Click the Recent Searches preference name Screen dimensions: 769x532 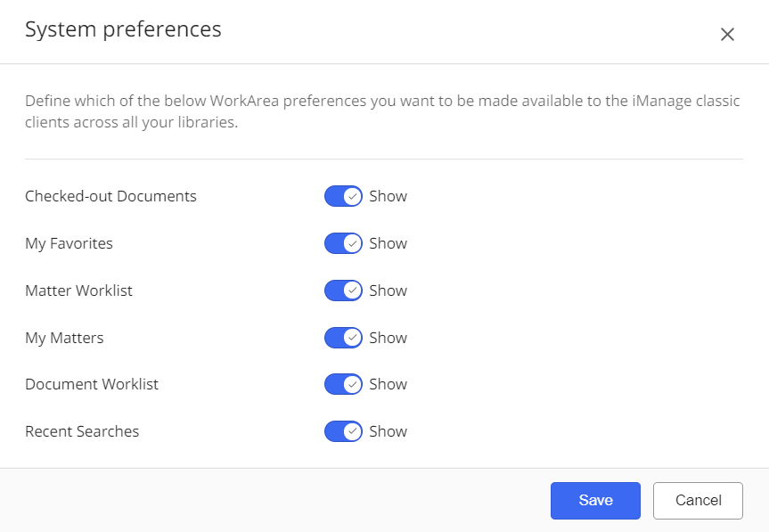[82, 431]
